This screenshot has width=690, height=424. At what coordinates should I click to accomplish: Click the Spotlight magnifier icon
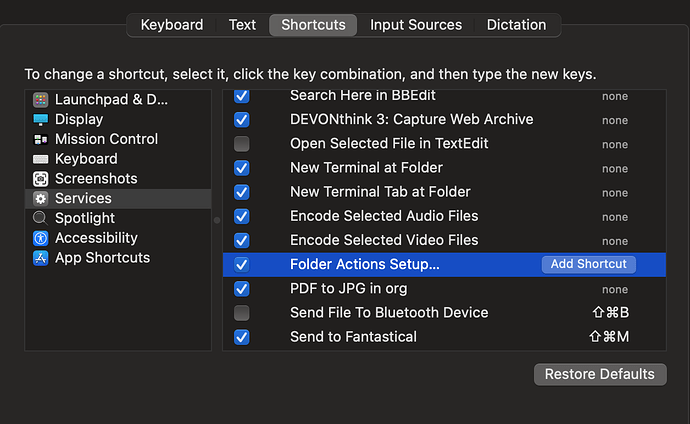pos(40,218)
